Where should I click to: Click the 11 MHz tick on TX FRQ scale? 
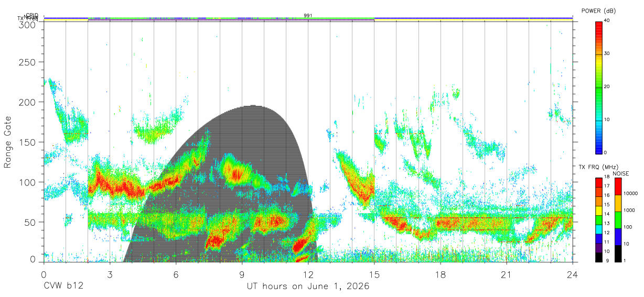click(x=607, y=242)
